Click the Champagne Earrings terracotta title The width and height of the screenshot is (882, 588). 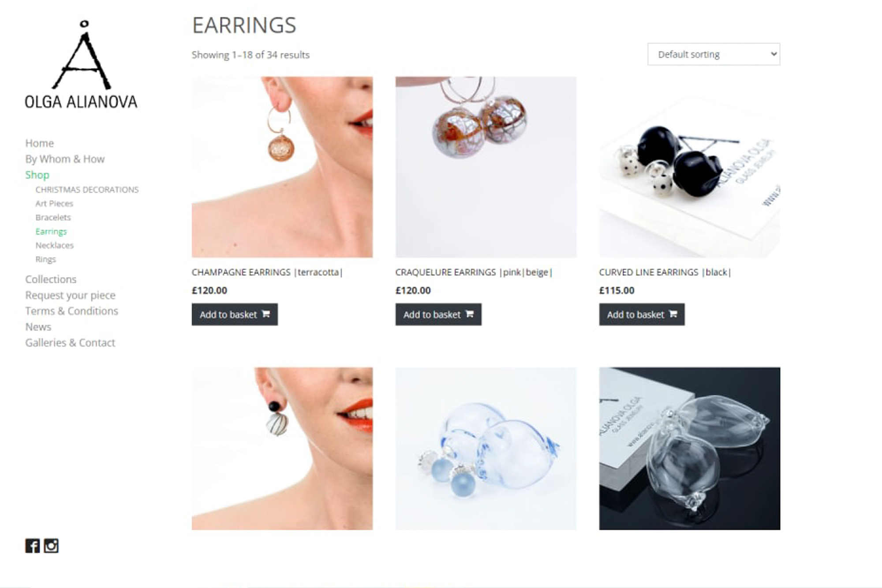[267, 272]
